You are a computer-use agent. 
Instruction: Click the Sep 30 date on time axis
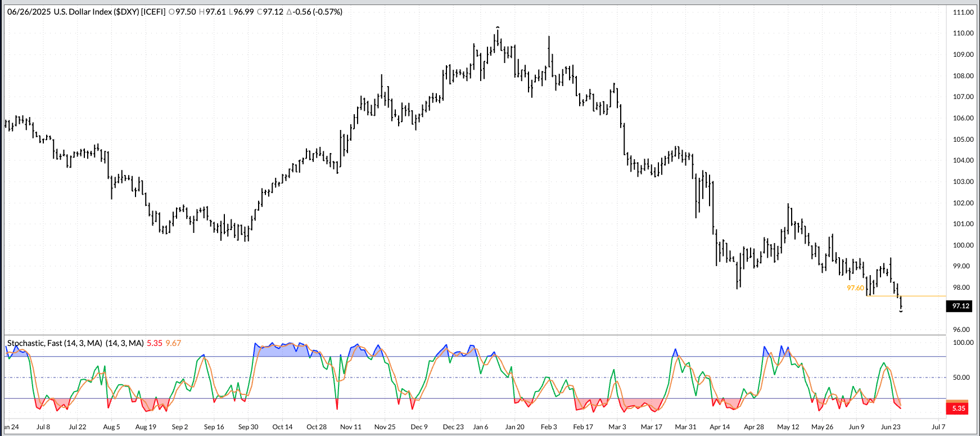coord(248,427)
